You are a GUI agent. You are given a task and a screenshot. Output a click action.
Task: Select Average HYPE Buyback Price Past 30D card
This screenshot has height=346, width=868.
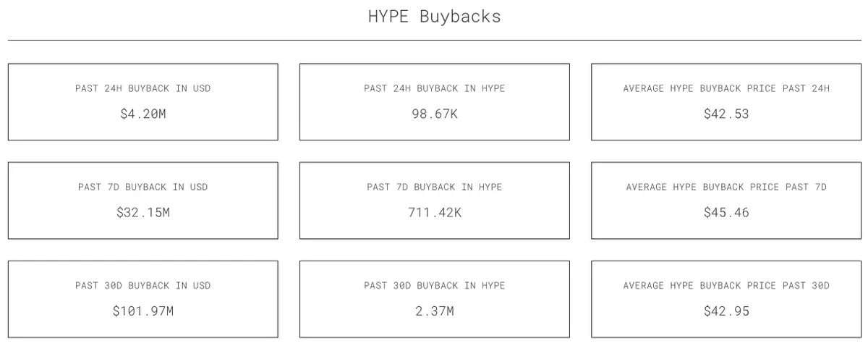click(726, 299)
